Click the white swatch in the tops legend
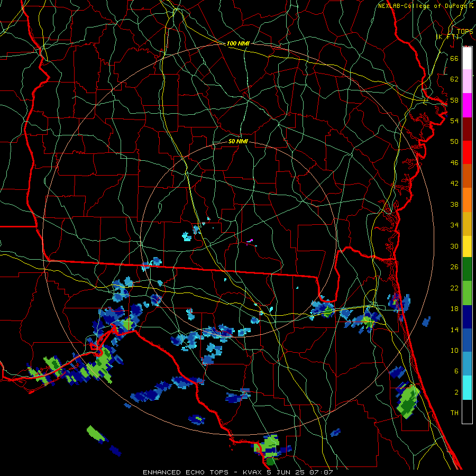This screenshot has width=476, height=476. 467,58
